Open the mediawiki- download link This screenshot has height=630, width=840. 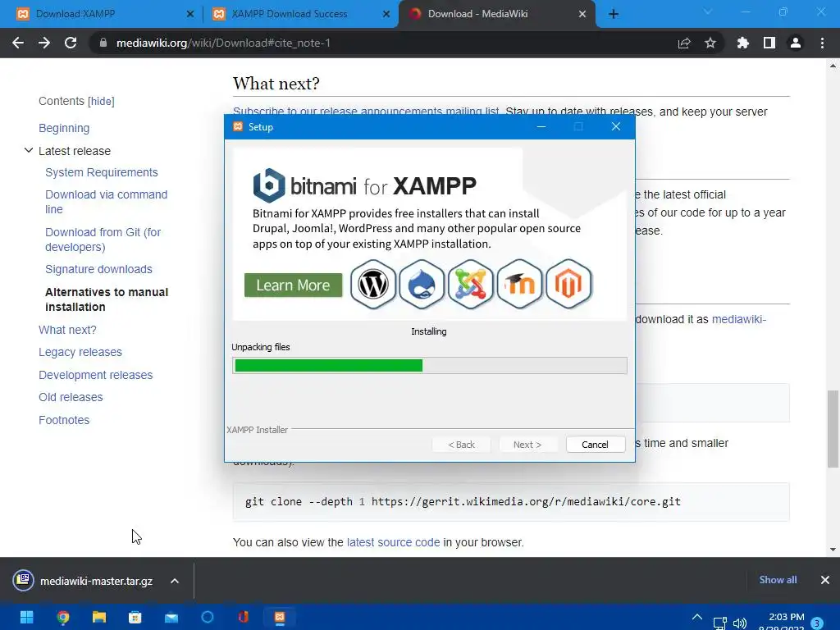(739, 319)
